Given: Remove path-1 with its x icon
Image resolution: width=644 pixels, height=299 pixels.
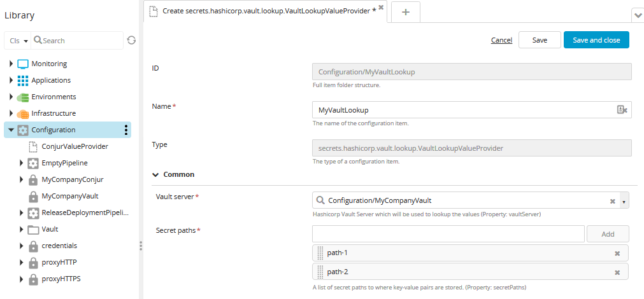Looking at the screenshot, I should point(617,253).
